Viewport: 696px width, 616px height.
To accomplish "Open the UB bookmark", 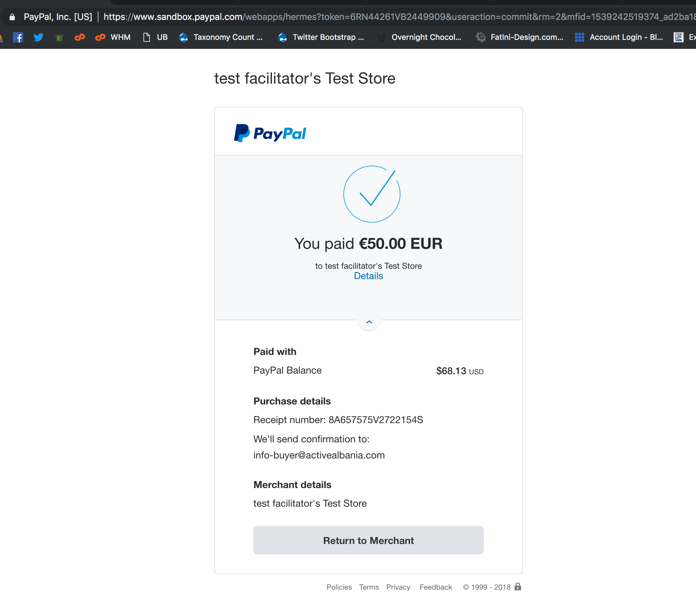I will pyautogui.click(x=155, y=37).
